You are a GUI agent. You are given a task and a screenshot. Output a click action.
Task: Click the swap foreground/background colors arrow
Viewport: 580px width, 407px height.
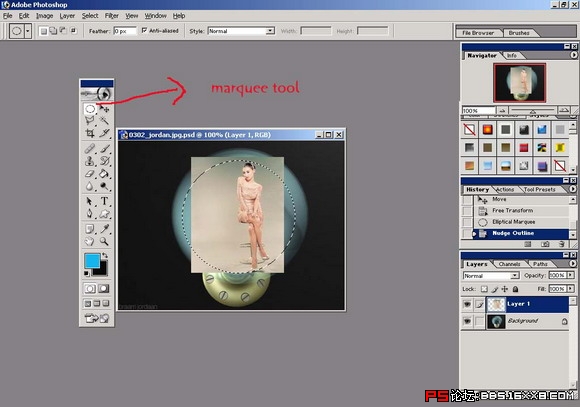point(105,255)
